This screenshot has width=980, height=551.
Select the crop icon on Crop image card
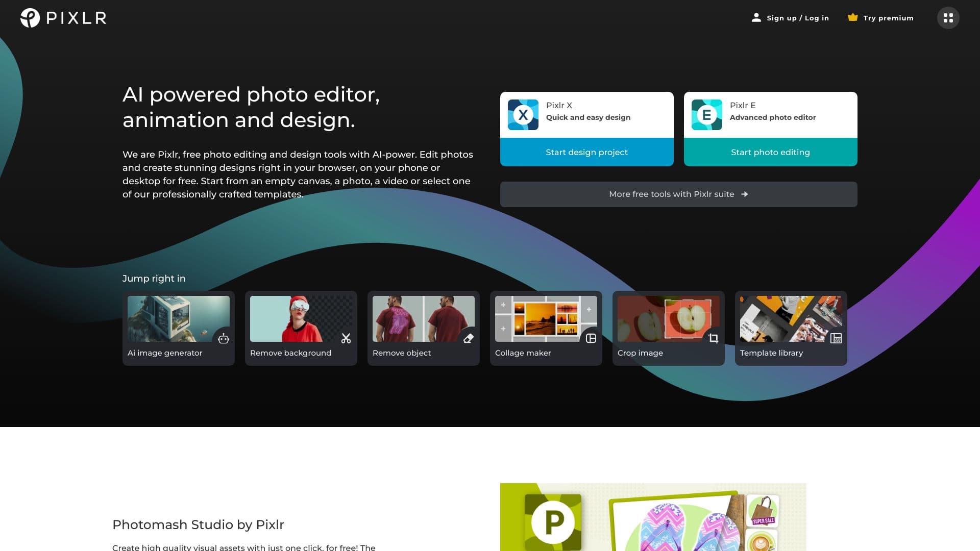coord(713,337)
